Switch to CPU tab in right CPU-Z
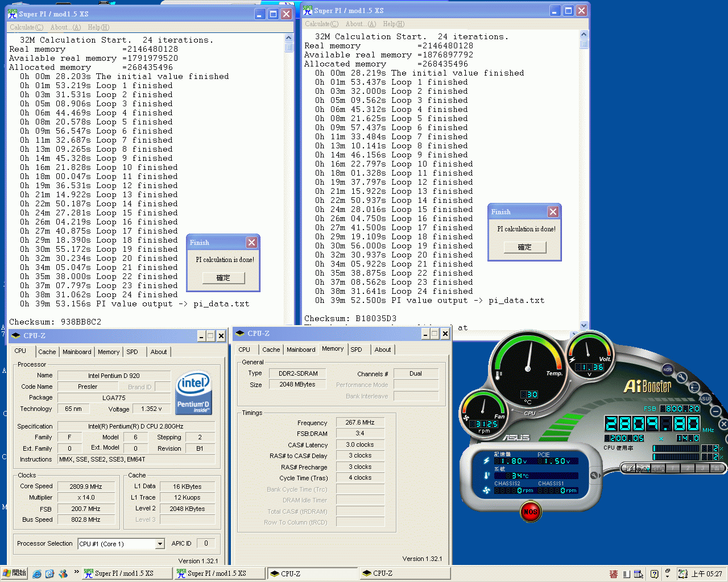Viewport: 728px width, 582px height. click(x=245, y=350)
